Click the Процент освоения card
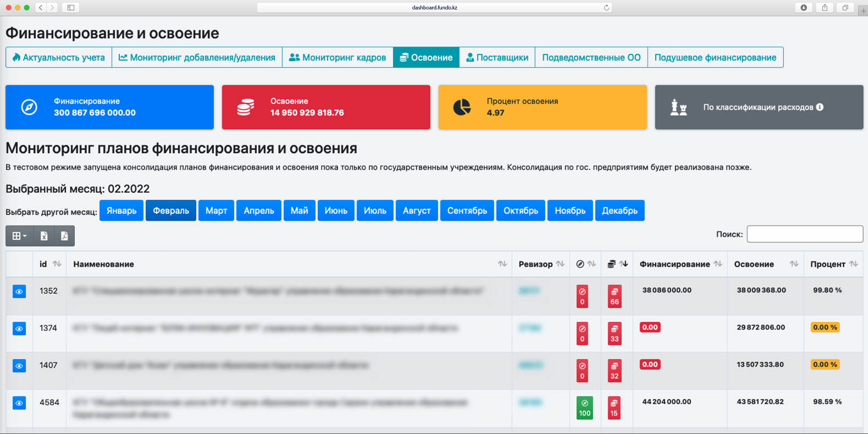 coord(543,107)
